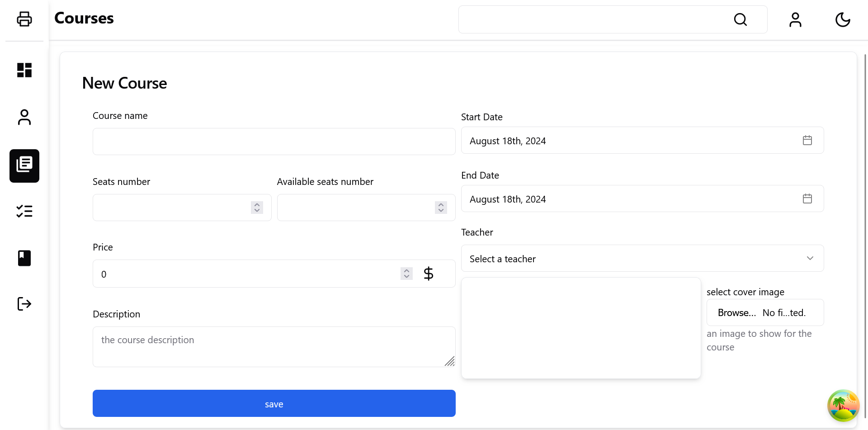Select the courses library sidebar icon
Image resolution: width=868 pixels, height=430 pixels.
pyautogui.click(x=24, y=166)
